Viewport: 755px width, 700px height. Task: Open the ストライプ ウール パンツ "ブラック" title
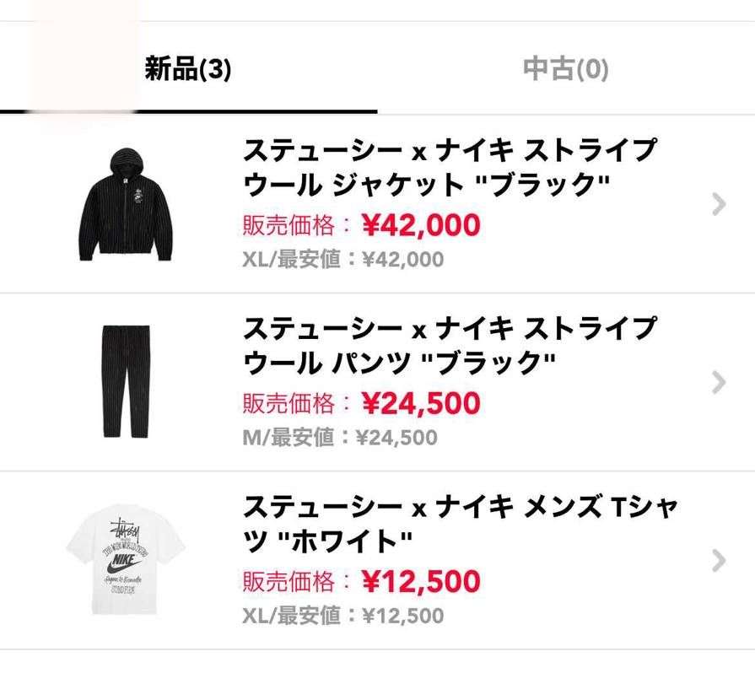pyautogui.click(x=449, y=344)
